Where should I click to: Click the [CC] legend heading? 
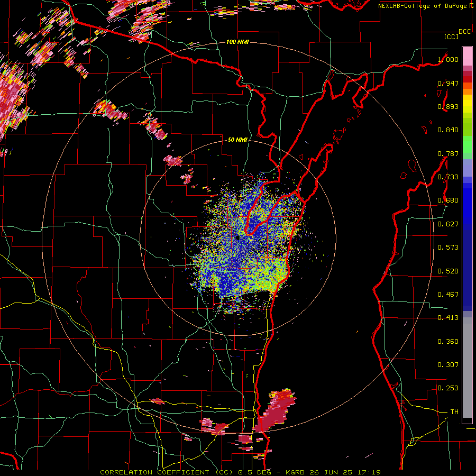tap(451, 36)
